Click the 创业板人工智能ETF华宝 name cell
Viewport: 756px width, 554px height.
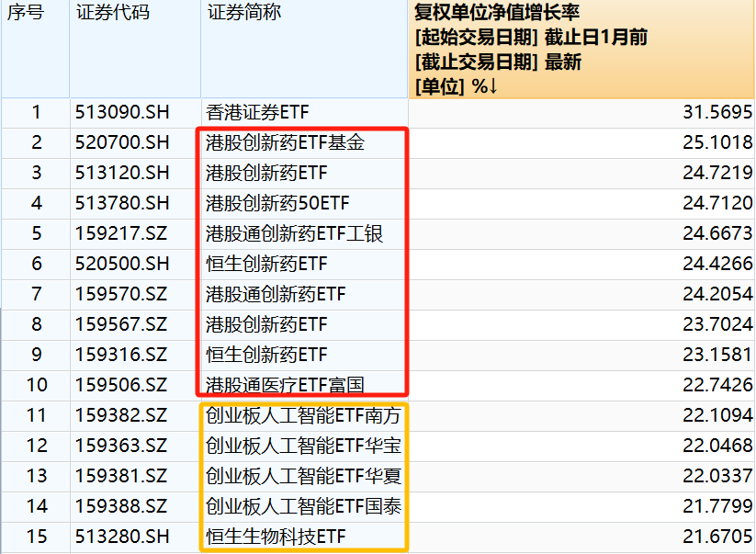pos(303,447)
